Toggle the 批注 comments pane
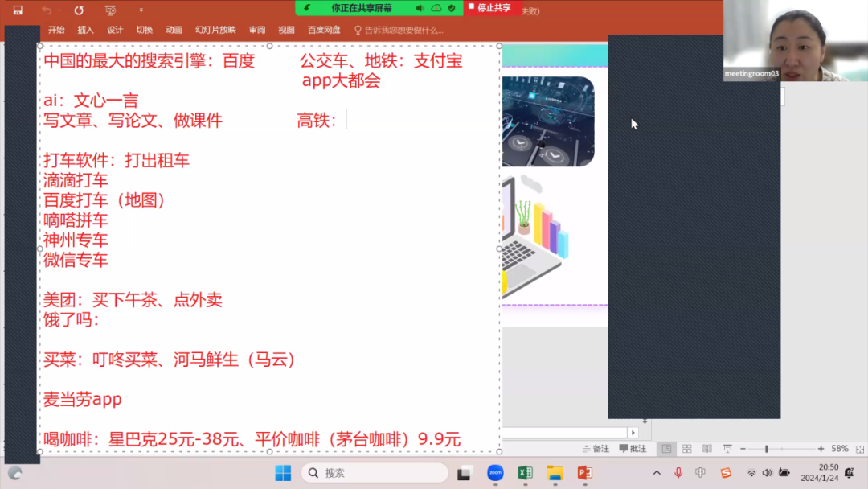Viewport: 868px width, 489px height. click(633, 449)
